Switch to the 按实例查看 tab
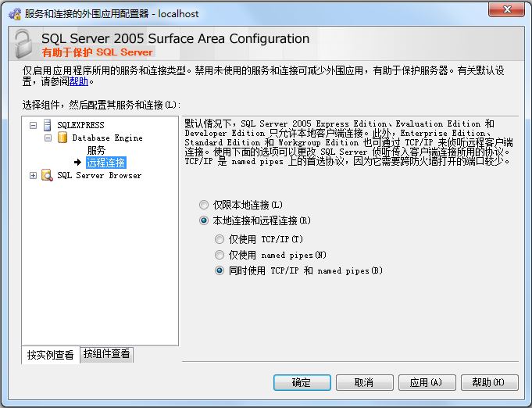This screenshot has height=408, width=532. click(51, 355)
